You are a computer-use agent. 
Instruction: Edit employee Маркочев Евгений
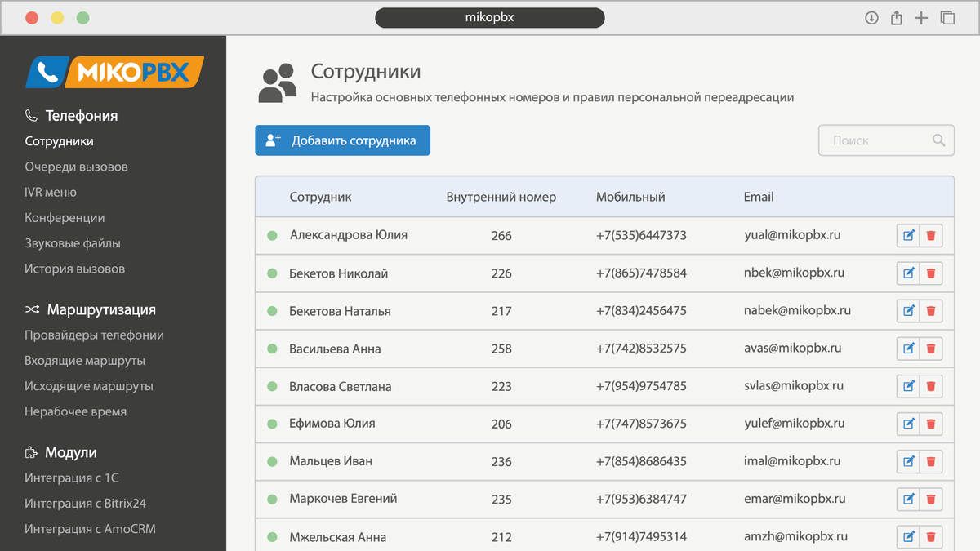[x=908, y=499]
